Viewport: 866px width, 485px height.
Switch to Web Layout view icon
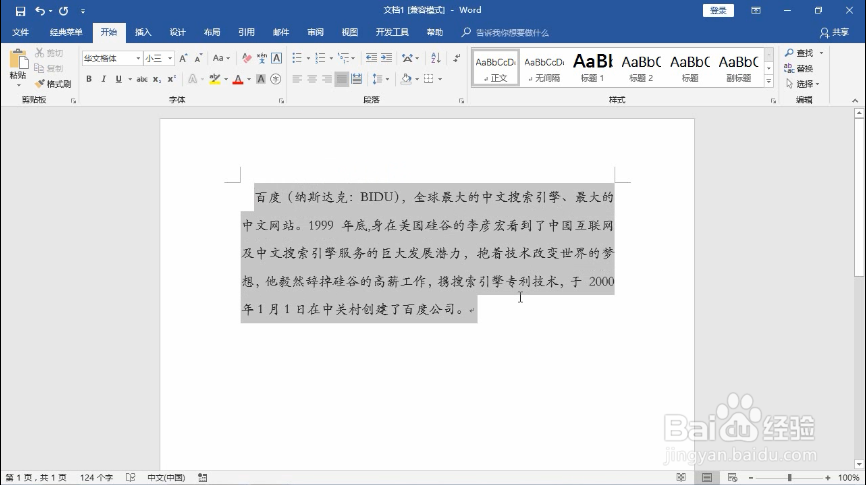coord(732,477)
